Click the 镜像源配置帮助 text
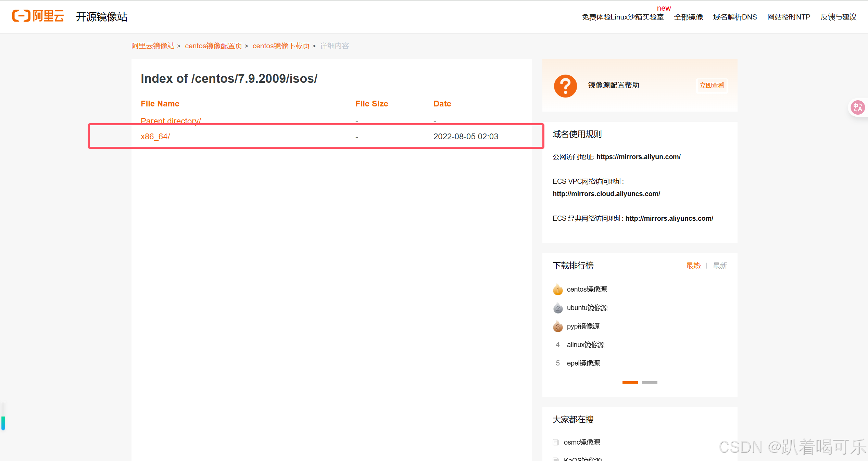Image resolution: width=868 pixels, height=461 pixels. (x=614, y=85)
